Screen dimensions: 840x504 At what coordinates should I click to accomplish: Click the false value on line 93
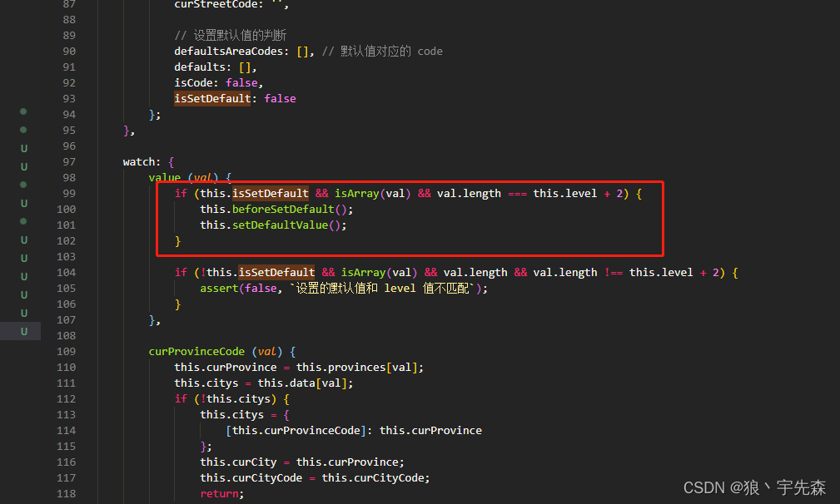[280, 99]
